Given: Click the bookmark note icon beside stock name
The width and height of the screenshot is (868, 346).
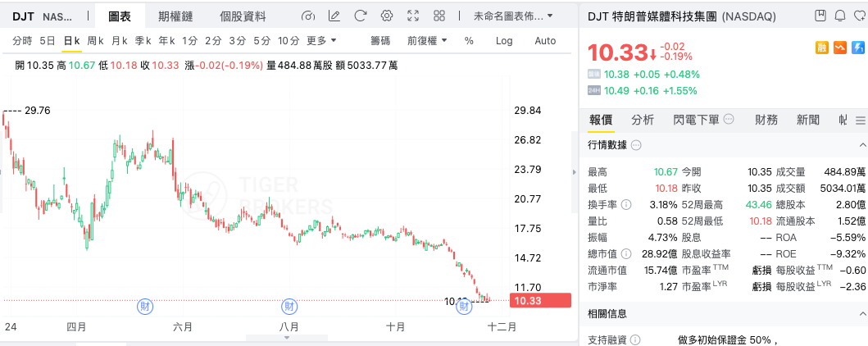Looking at the screenshot, I should (821, 16).
